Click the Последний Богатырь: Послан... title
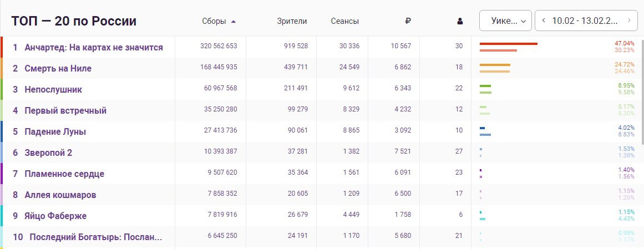Viewport: 644px width, 249px height. tap(95, 237)
